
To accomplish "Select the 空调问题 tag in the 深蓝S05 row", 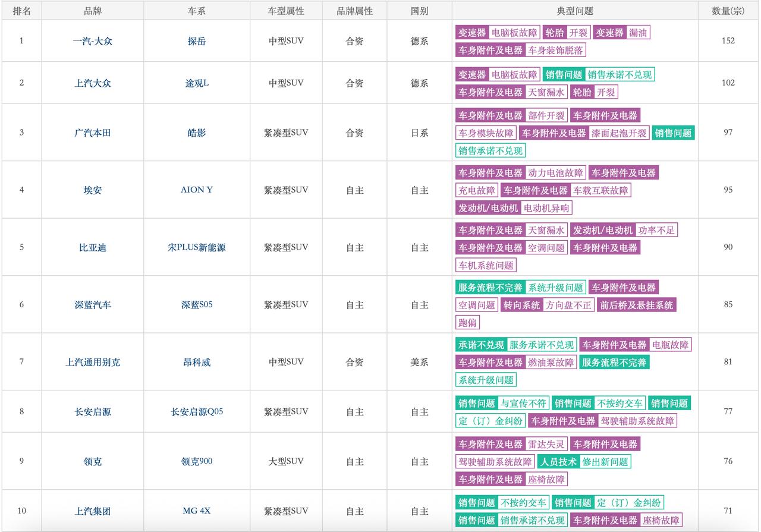I will (x=477, y=306).
